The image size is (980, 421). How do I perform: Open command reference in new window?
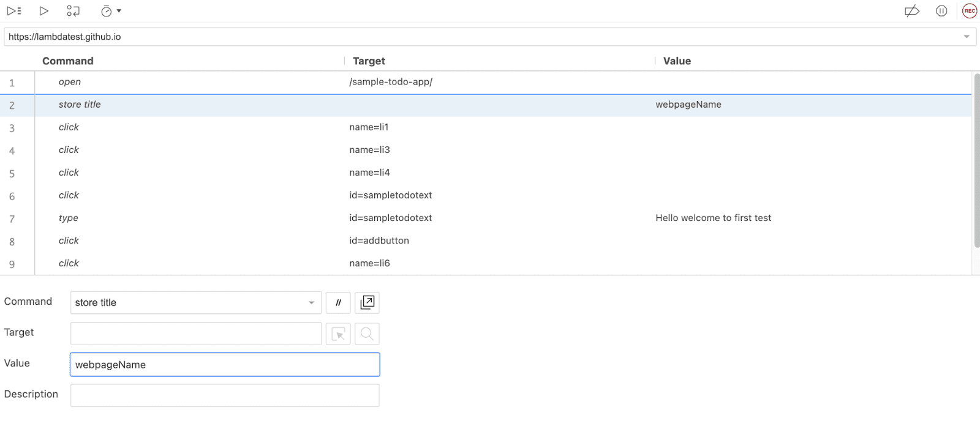pyautogui.click(x=367, y=303)
